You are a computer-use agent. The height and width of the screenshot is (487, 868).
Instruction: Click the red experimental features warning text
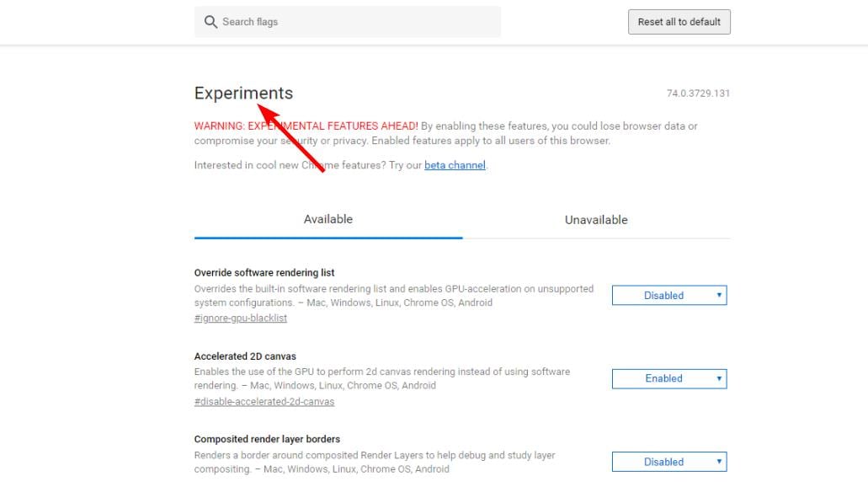tap(306, 126)
